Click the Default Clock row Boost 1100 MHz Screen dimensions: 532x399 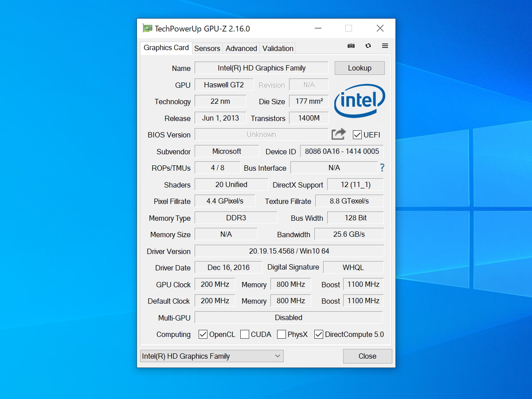coord(364,301)
